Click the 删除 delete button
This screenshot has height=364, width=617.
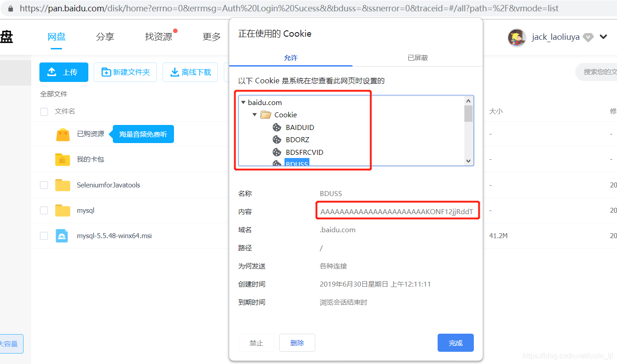tap(297, 343)
